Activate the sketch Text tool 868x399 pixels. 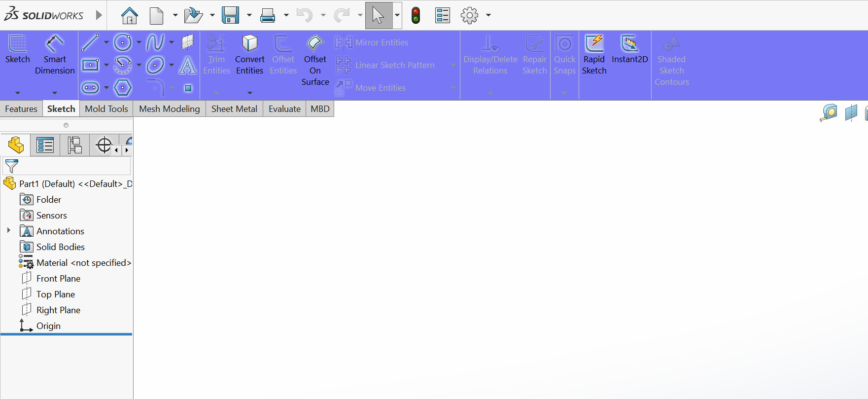click(187, 65)
